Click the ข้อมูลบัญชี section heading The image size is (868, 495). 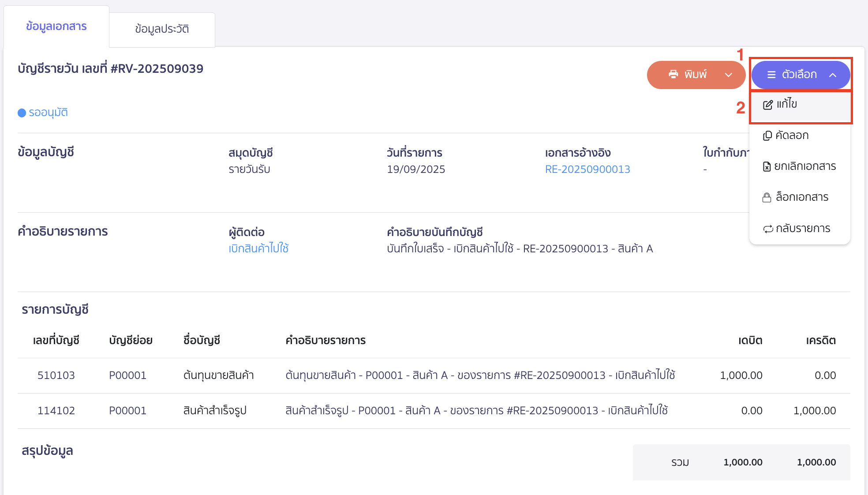click(x=46, y=152)
